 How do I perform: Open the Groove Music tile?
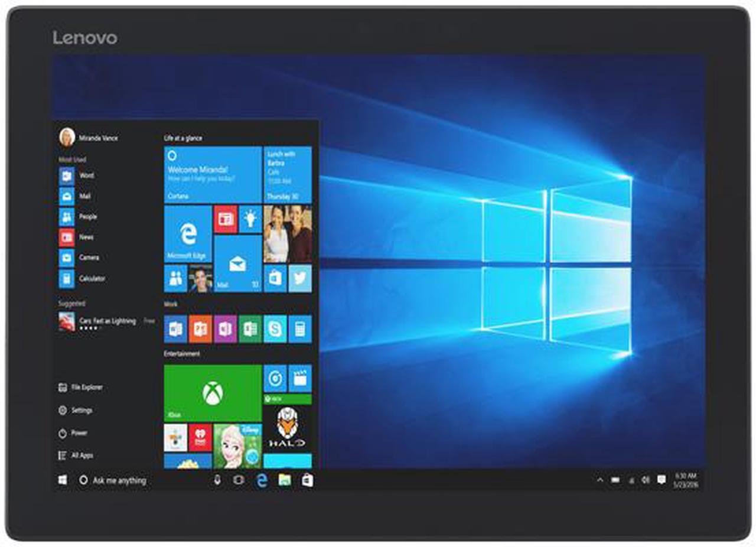point(275,378)
